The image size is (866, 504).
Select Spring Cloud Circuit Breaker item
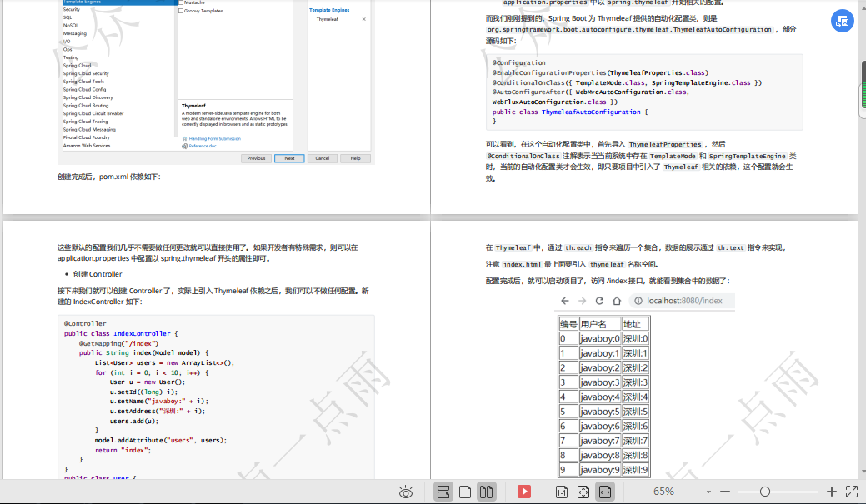click(93, 113)
